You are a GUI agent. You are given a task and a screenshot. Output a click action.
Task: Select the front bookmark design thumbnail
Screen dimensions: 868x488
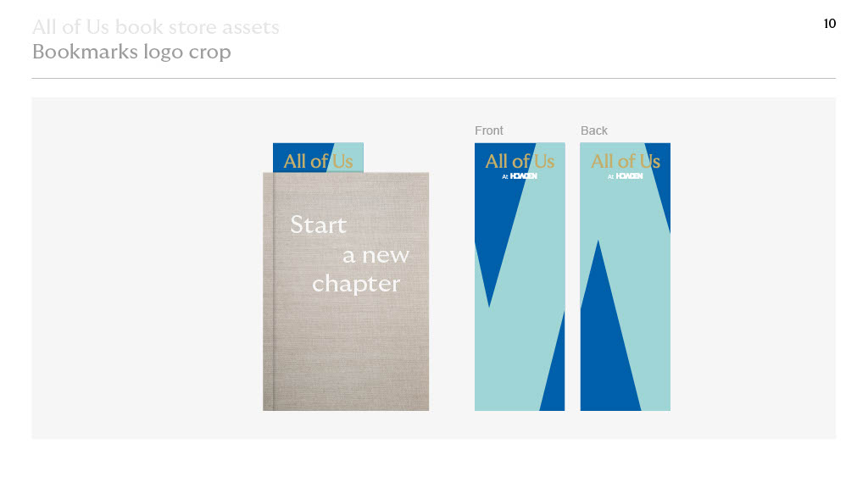520,277
